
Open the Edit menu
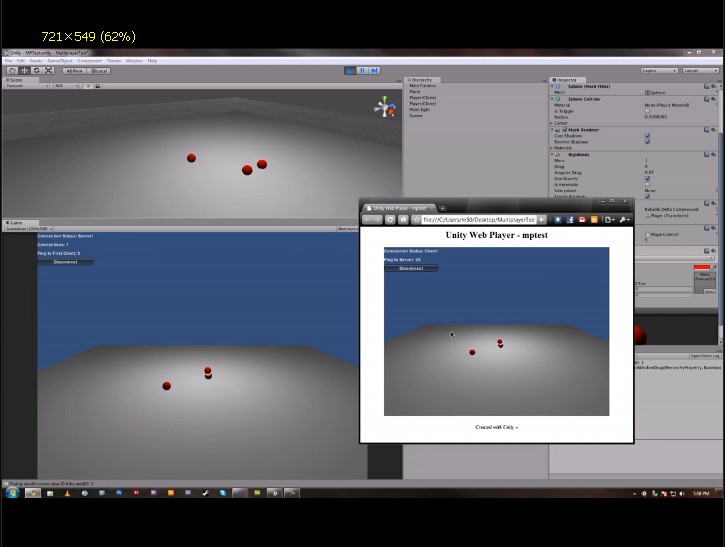(21, 61)
